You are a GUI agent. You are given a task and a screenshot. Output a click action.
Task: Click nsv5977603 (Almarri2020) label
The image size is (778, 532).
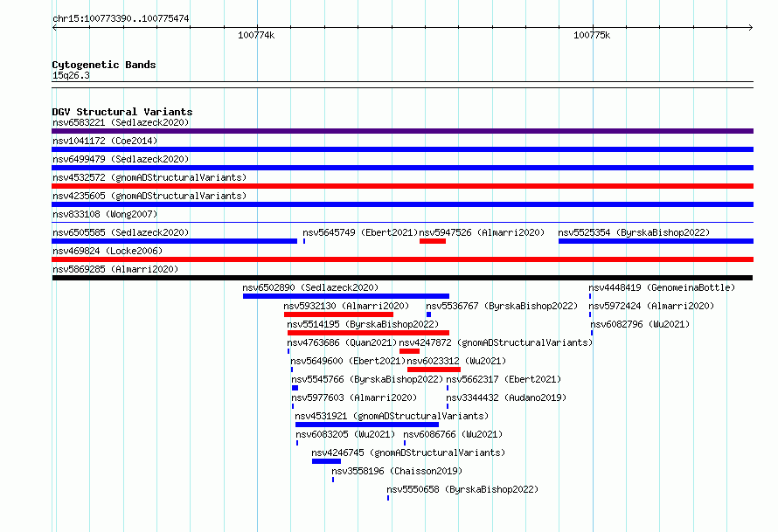click(x=354, y=397)
